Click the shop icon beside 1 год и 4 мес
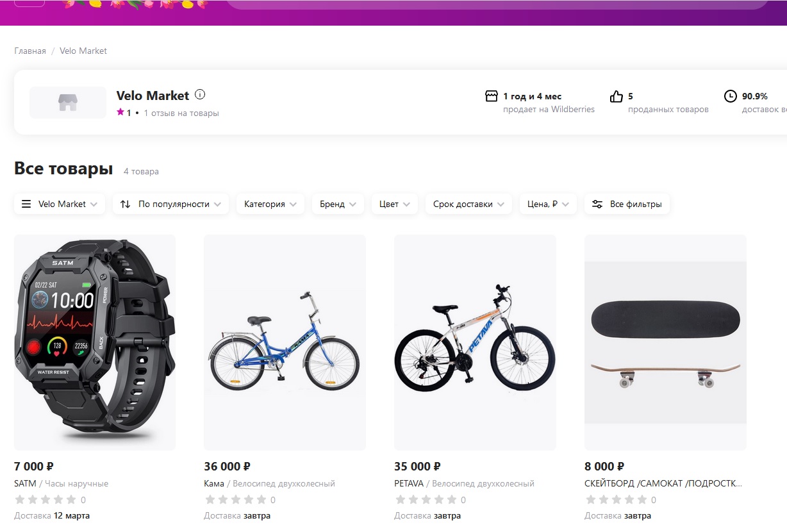The width and height of the screenshot is (787, 532). coord(492,96)
